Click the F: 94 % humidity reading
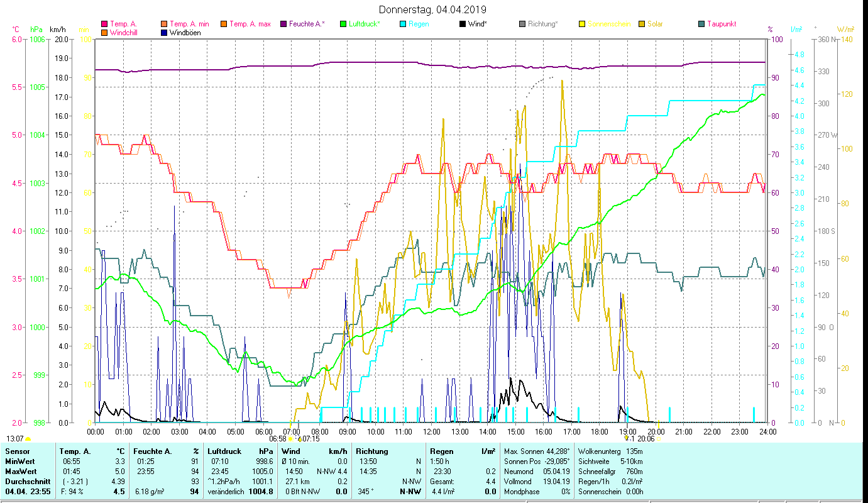Image resolution: width=868 pixels, height=503 pixels. pos(71,492)
